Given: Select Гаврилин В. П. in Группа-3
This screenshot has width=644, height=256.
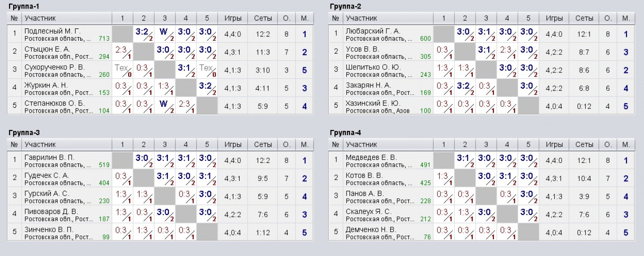Looking at the screenshot, I should (x=49, y=157).
